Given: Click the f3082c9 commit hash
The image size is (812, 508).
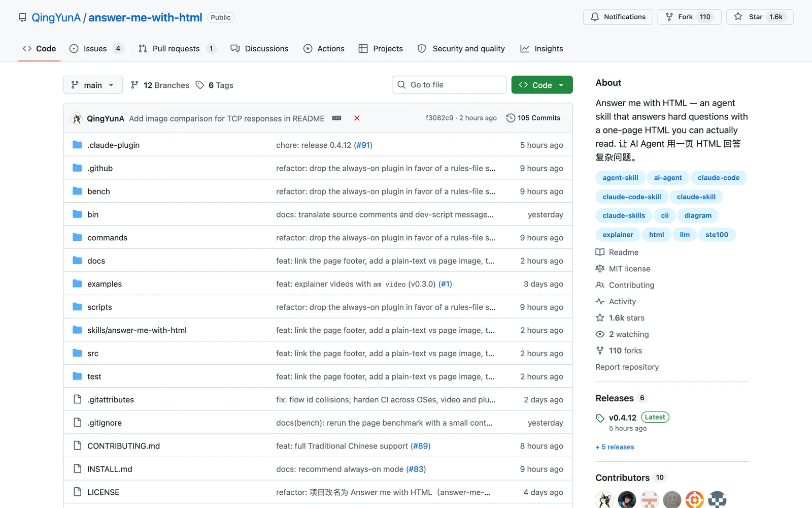Looking at the screenshot, I should click(x=439, y=118).
